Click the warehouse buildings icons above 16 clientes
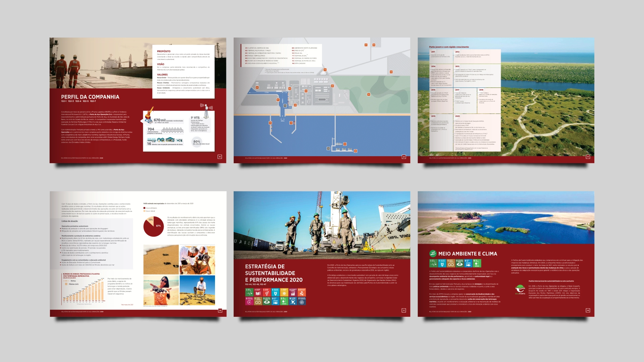Viewport: 644px width, 362px height. (x=165, y=139)
